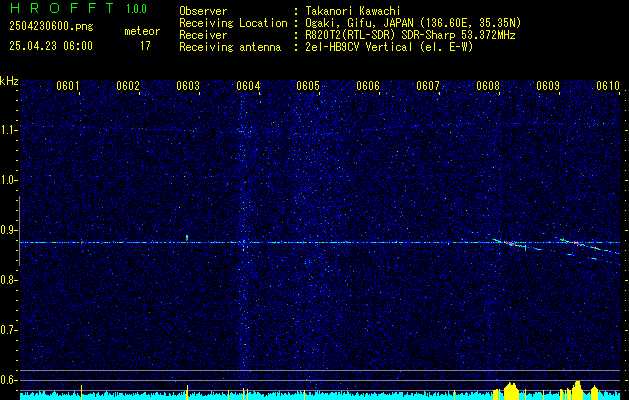Screen dimensions: 629x400
Task: Click the 0604 time marker
Action: click(248, 86)
